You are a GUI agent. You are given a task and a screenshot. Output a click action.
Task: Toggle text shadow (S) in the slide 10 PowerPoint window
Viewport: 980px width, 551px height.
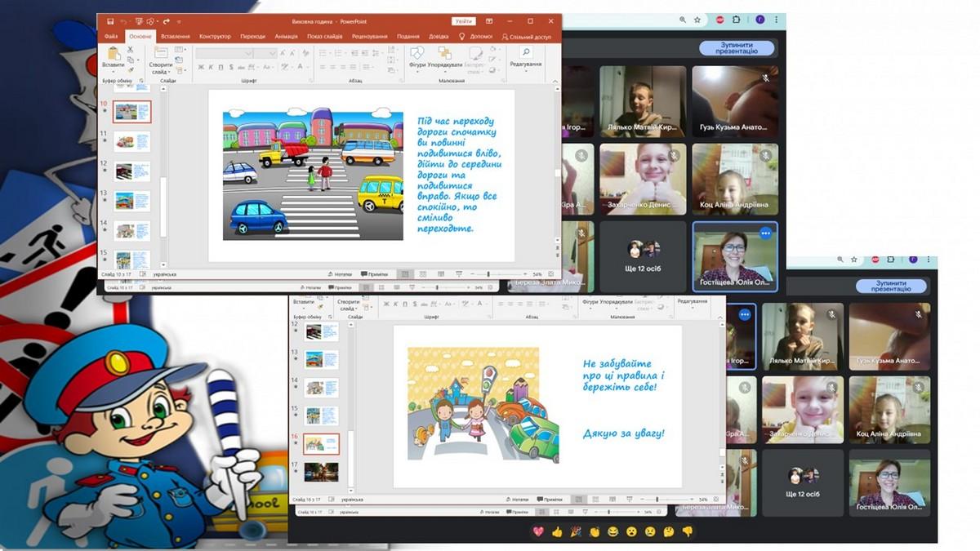tap(232, 68)
